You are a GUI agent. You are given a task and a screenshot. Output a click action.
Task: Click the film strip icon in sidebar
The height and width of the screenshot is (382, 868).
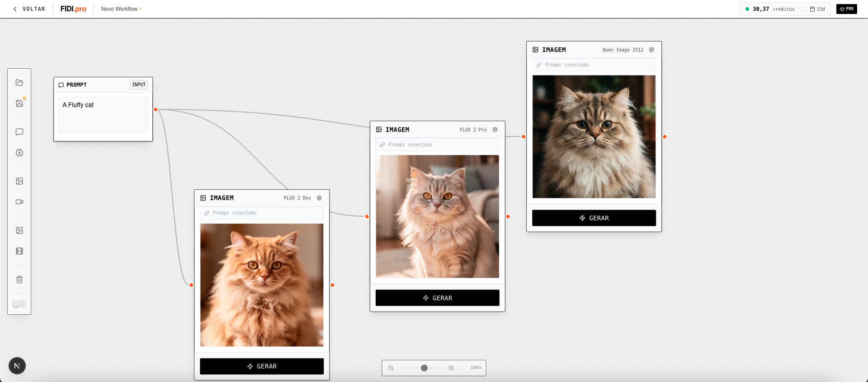click(19, 251)
